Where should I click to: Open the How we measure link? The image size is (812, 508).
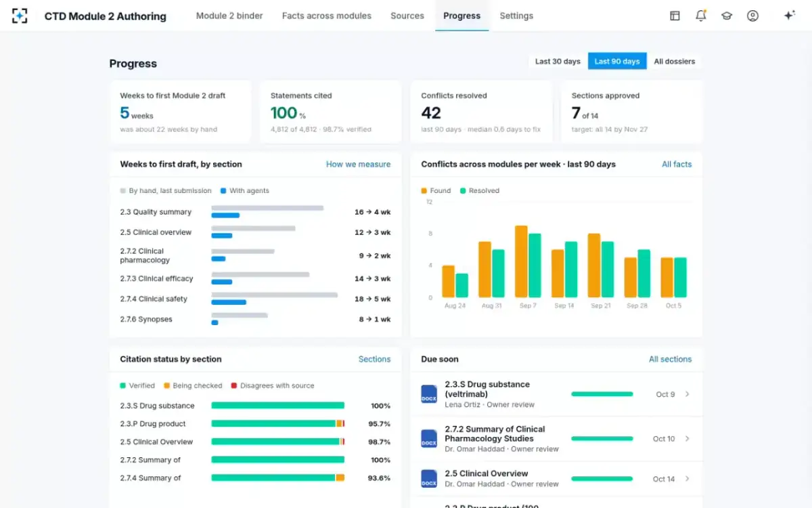(358, 164)
